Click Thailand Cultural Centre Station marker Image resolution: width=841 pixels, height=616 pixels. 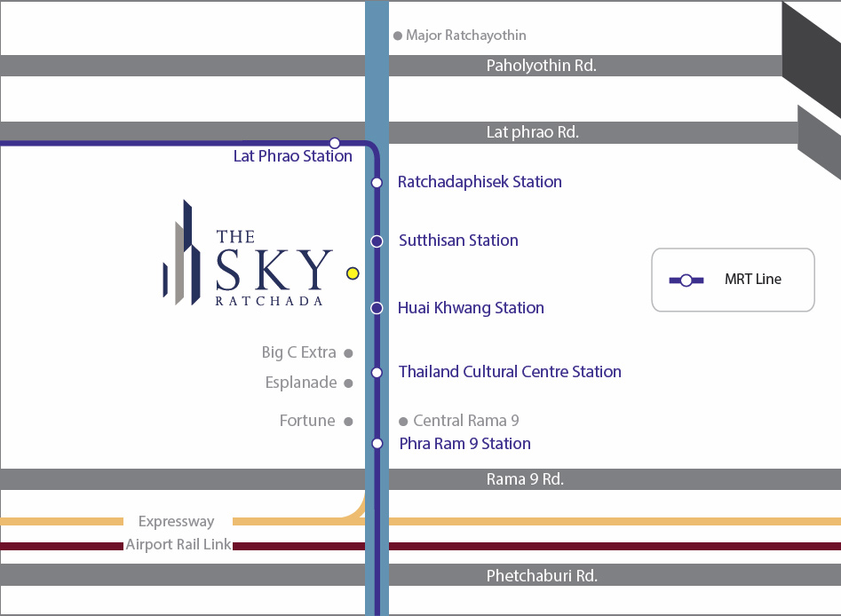click(x=377, y=373)
